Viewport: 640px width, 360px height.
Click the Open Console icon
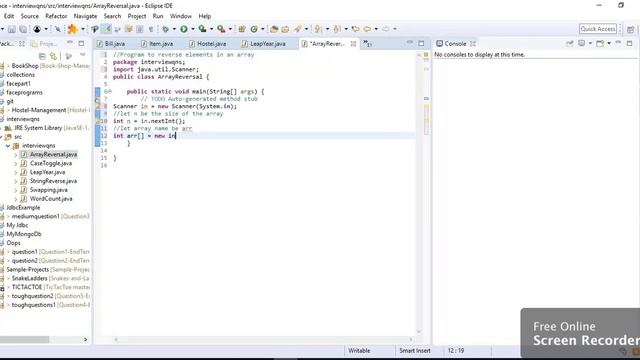pos(600,43)
